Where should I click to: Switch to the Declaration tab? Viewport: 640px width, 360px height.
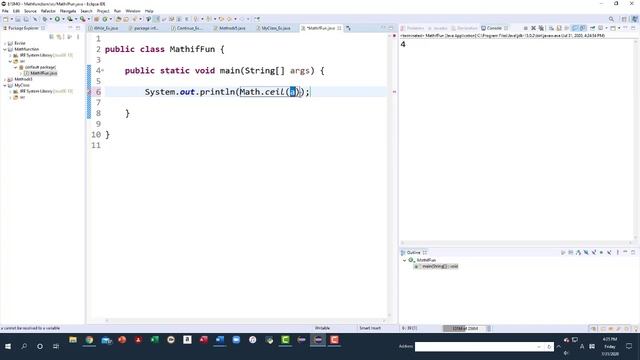(467, 28)
